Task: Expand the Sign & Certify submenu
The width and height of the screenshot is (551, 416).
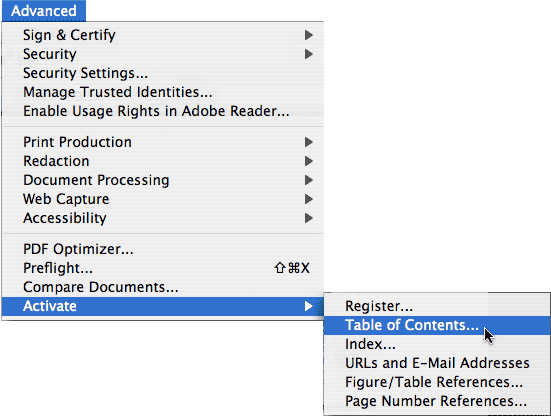Action: point(163,35)
